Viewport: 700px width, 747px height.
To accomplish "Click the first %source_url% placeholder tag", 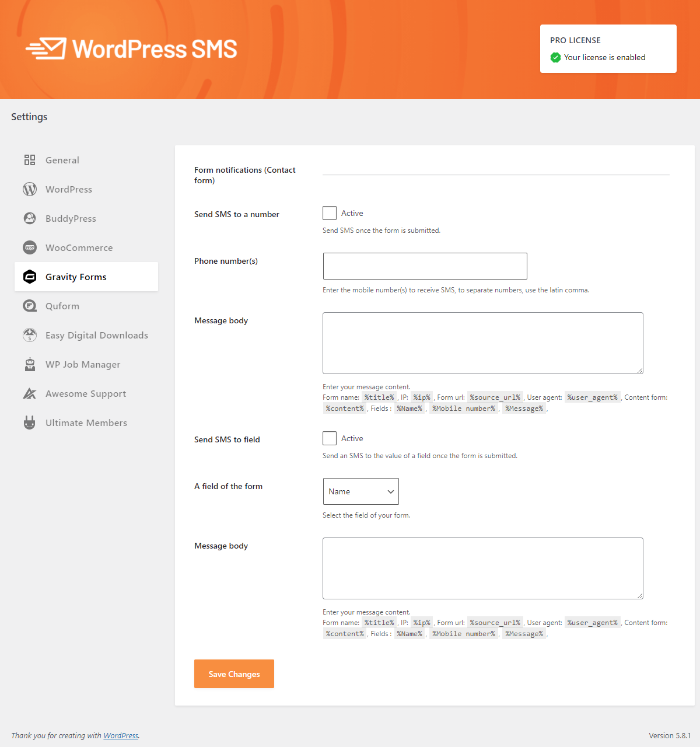I will point(495,397).
